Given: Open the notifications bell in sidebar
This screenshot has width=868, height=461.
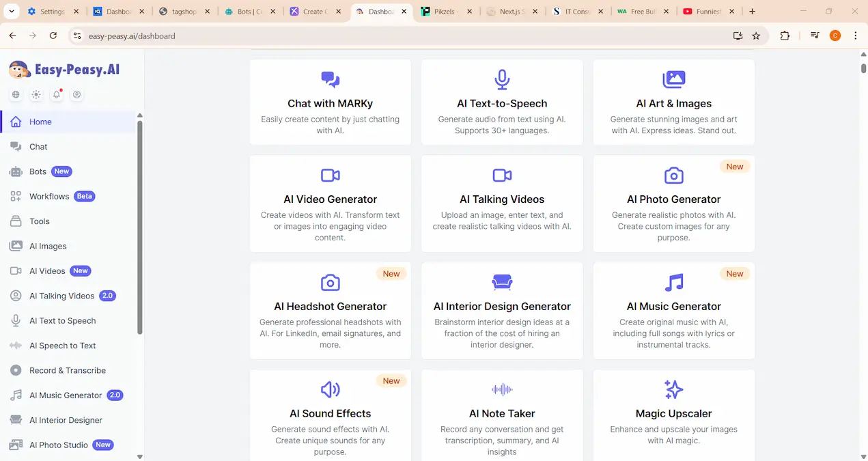Looking at the screenshot, I should pos(57,95).
